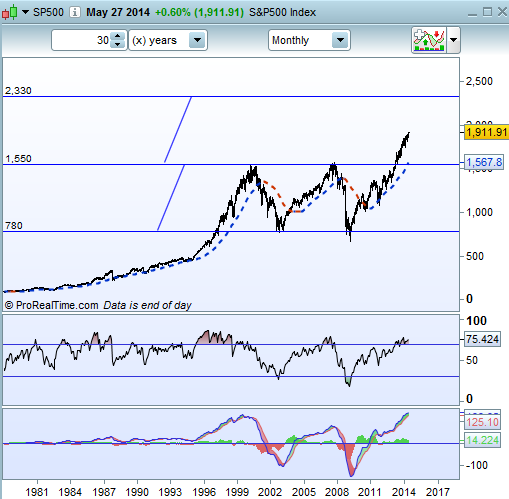Viewport: 509px width, 499px height.
Task: Click the ProRealTime.com copyright text
Action: click(51, 305)
